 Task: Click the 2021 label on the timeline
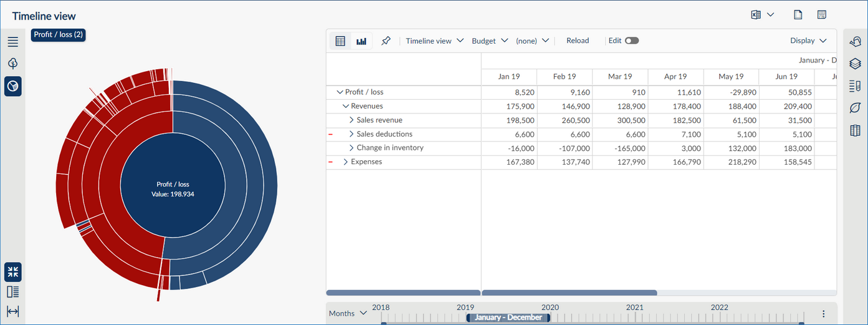635,308
